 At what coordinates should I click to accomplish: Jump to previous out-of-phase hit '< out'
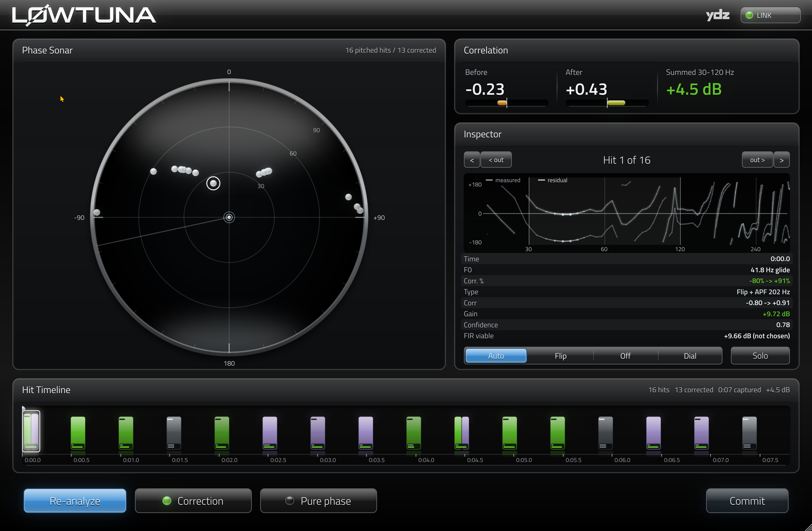tap(496, 160)
